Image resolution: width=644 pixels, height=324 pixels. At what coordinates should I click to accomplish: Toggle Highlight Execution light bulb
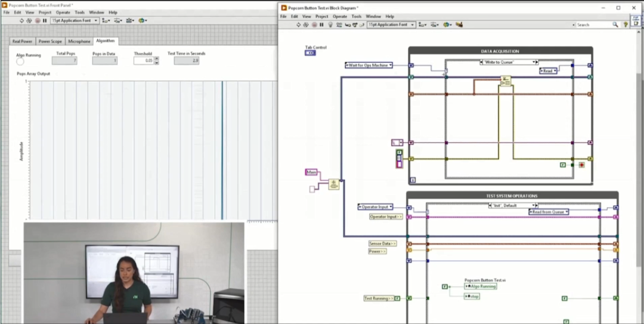pyautogui.click(x=329, y=25)
